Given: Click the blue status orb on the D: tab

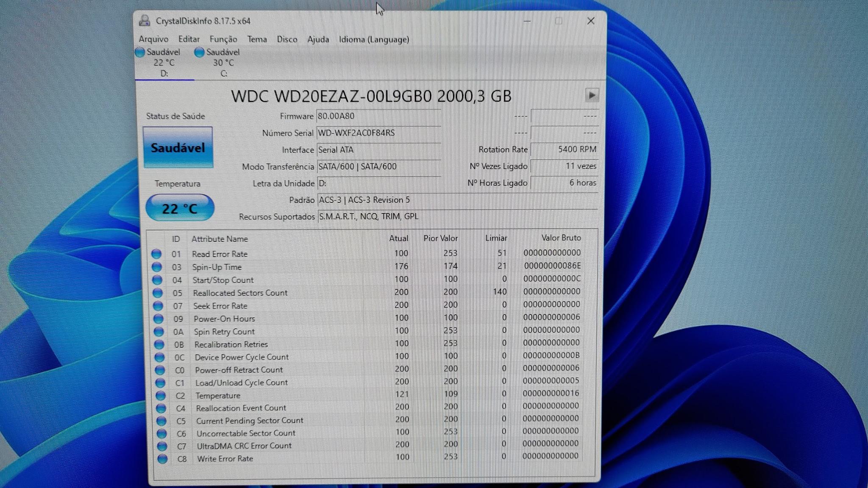Looking at the screenshot, I should pyautogui.click(x=140, y=53).
